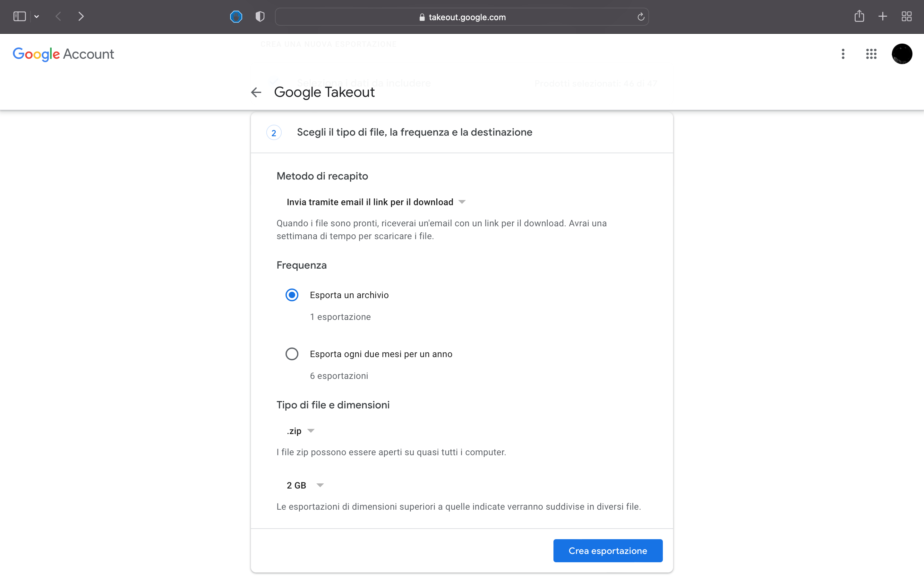
Task: Expand the Safari tab group chevron
Action: pos(37,16)
